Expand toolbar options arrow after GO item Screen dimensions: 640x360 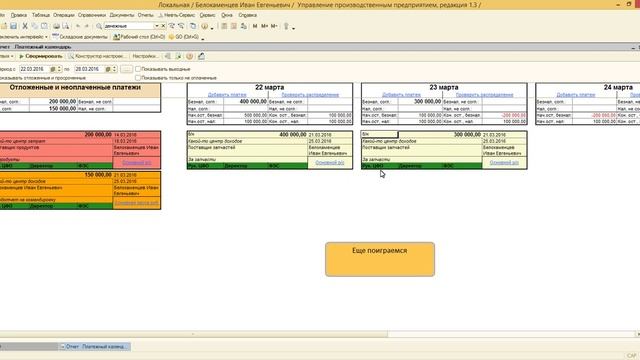(203, 38)
